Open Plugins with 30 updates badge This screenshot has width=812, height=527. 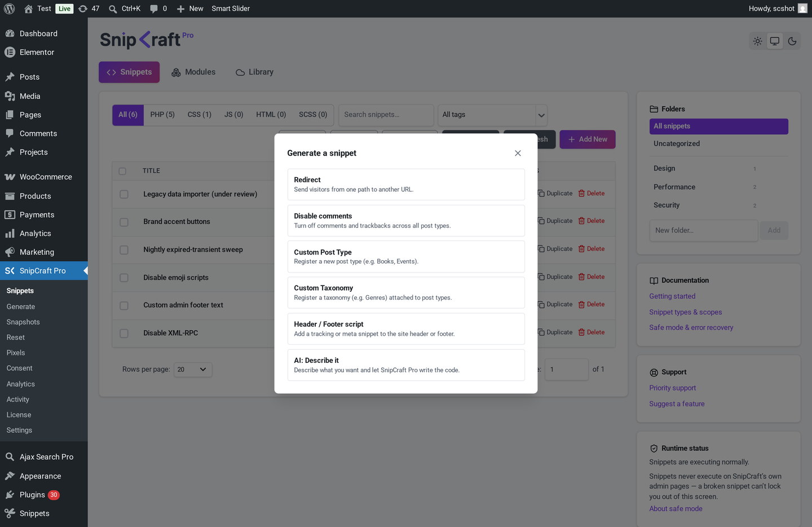pos(44,495)
